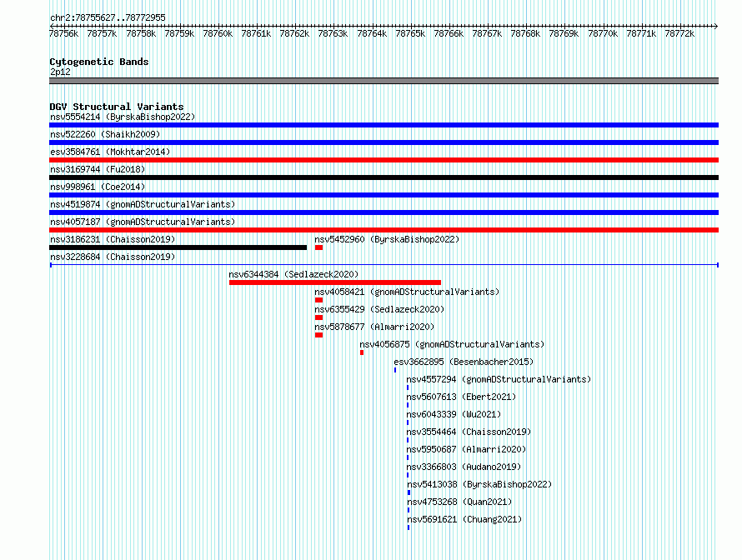Click the 78764k ruler tick label

[x=372, y=33]
